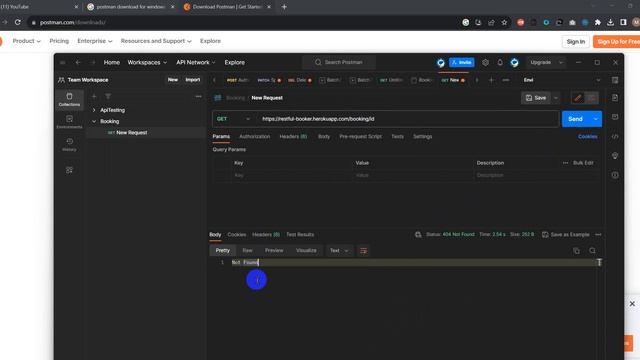Click the Postman settings gear icon
640x360 pixels.
(485, 62)
